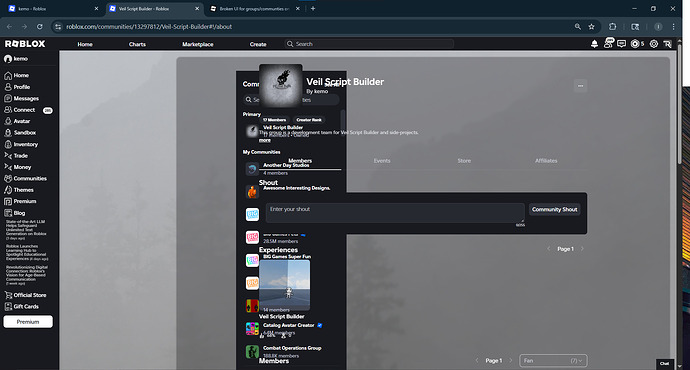Switch to the Affiliates tab
690x370 pixels.
coord(546,161)
